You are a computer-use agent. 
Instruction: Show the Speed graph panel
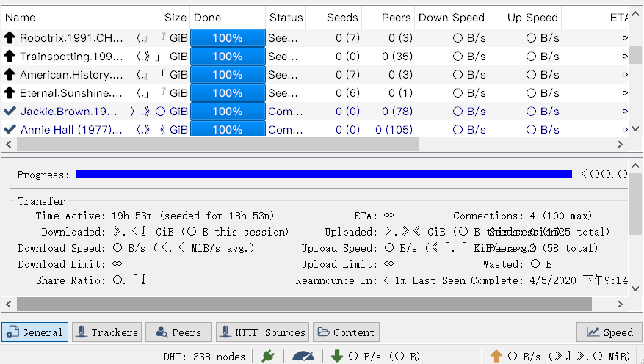[x=609, y=332]
